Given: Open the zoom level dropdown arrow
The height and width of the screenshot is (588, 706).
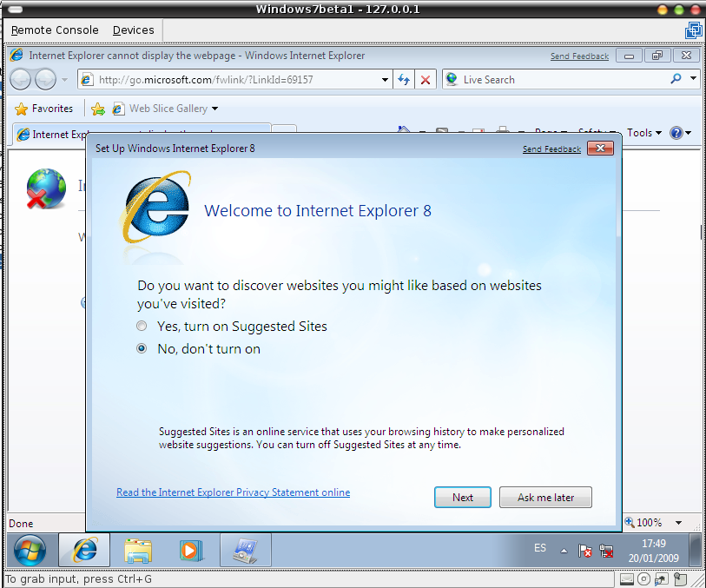Looking at the screenshot, I should [678, 523].
